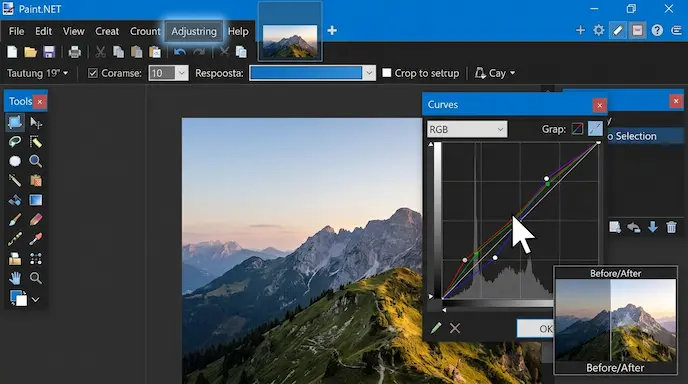Open the Adjustring menu
Viewport: 688px width, 384px height.
pos(194,32)
